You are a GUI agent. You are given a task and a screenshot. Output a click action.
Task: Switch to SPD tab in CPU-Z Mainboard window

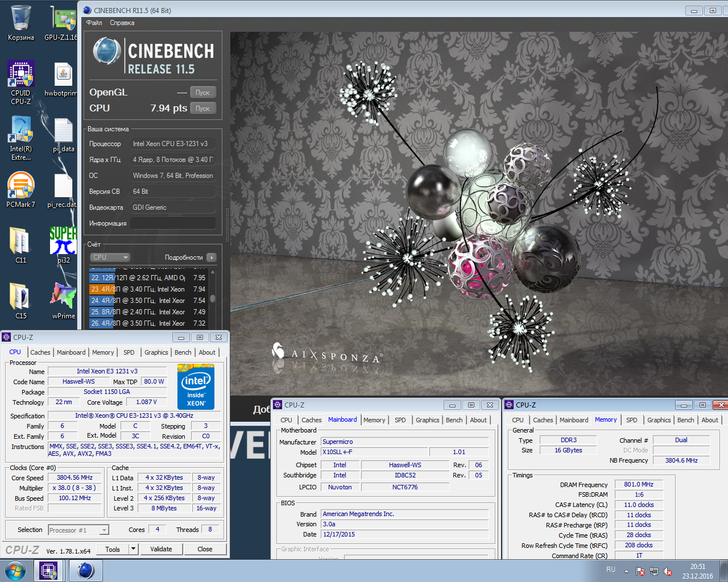400,420
